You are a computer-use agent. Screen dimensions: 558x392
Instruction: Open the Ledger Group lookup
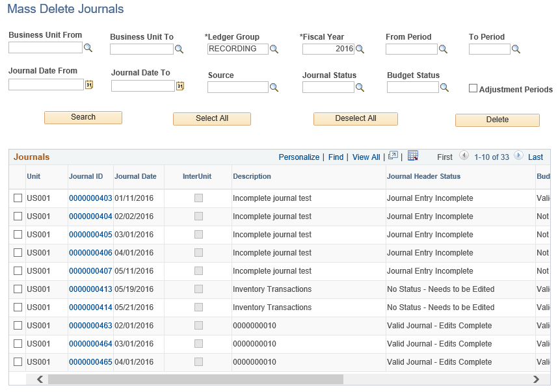coord(274,49)
